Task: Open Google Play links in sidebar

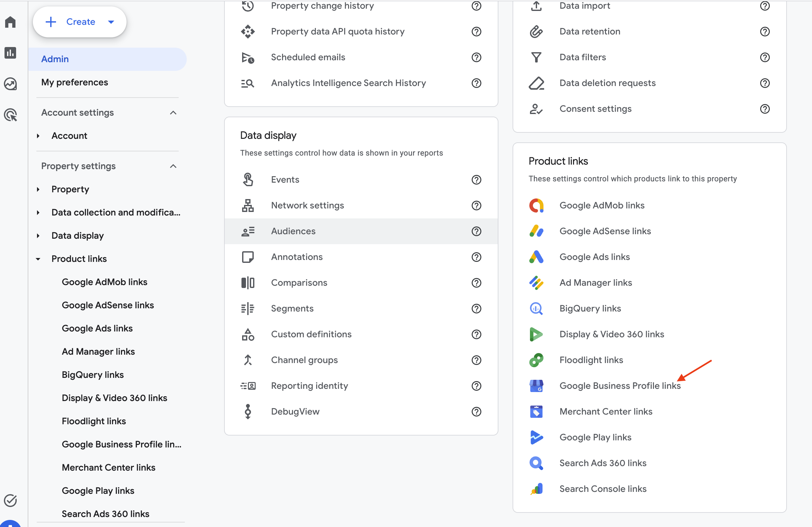Action: pyautogui.click(x=98, y=491)
